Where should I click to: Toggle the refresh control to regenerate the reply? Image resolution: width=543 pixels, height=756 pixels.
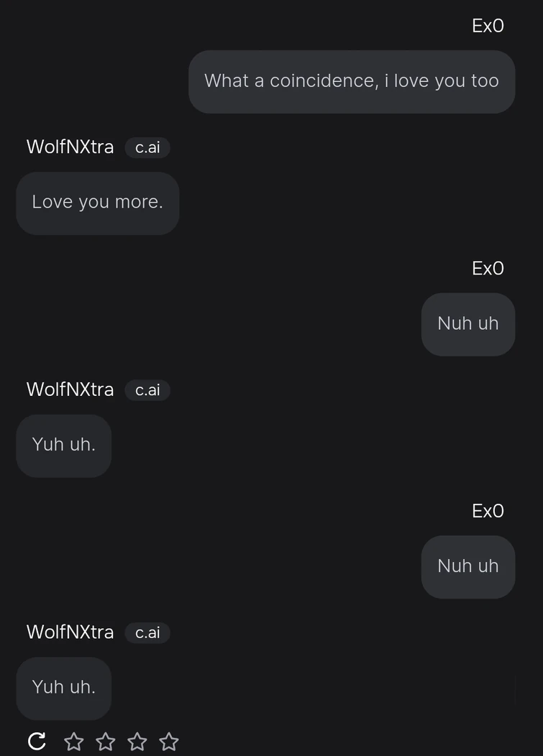(x=37, y=740)
